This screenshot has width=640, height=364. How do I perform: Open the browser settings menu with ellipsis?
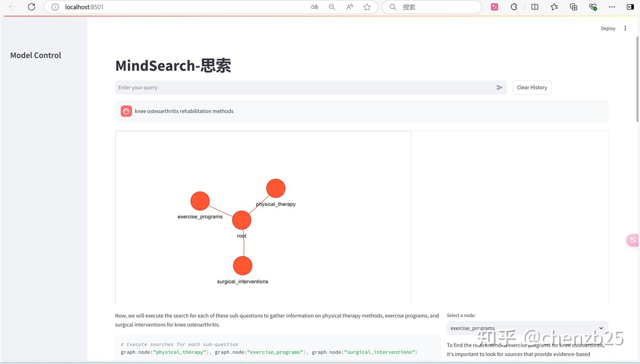click(612, 7)
